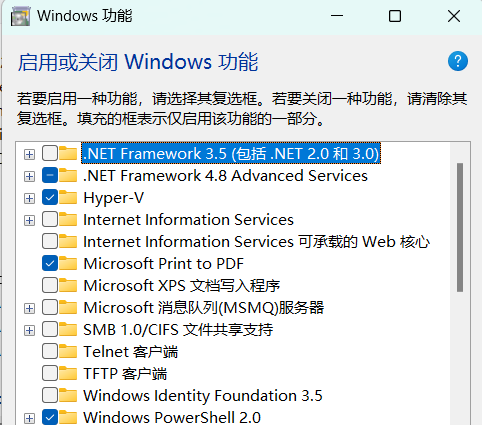Expand the Hyper-V tree node
Screen dimensions: 482x425
[29, 198]
